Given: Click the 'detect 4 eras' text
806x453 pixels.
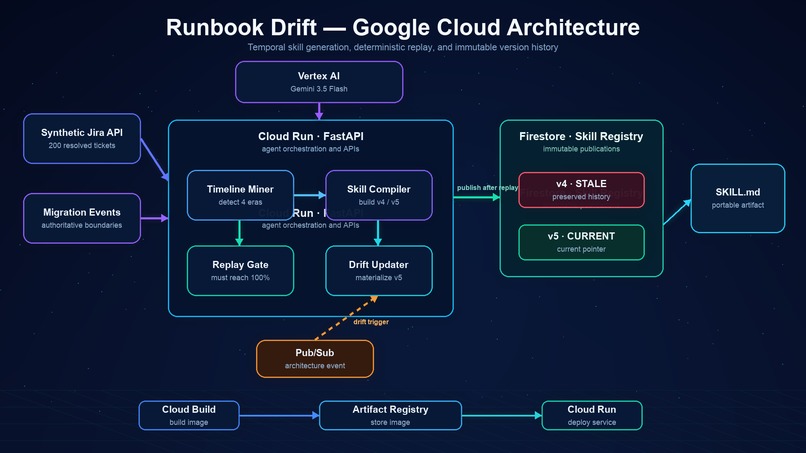Looking at the screenshot, I should 240,202.
